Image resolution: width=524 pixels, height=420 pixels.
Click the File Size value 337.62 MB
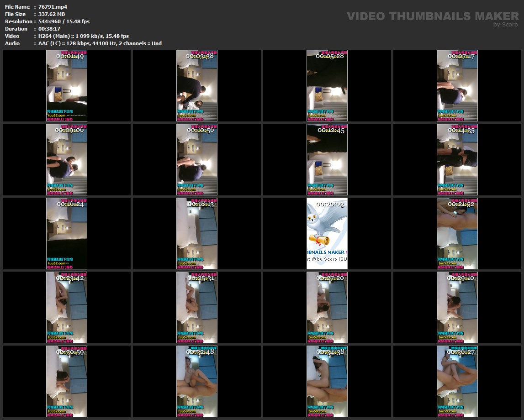[52, 14]
